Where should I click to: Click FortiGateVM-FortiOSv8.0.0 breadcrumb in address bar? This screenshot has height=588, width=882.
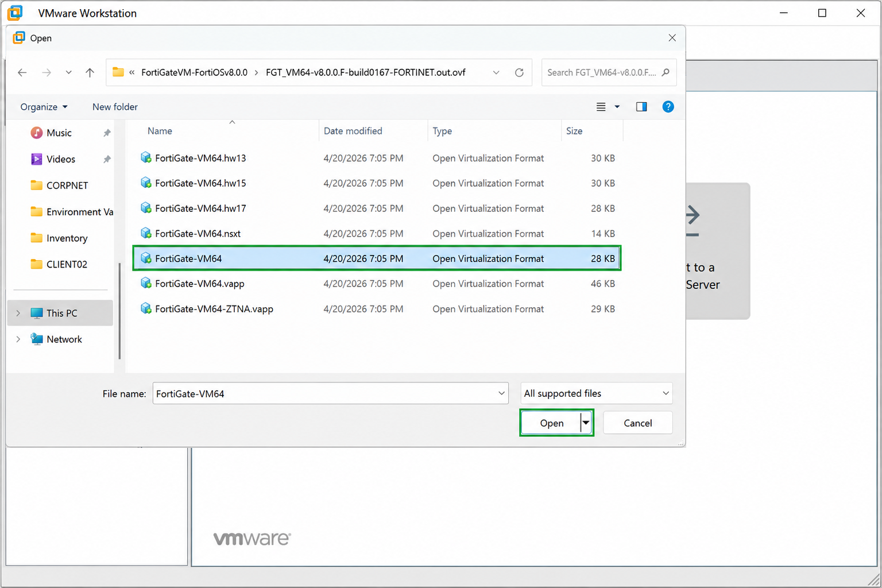click(x=194, y=72)
